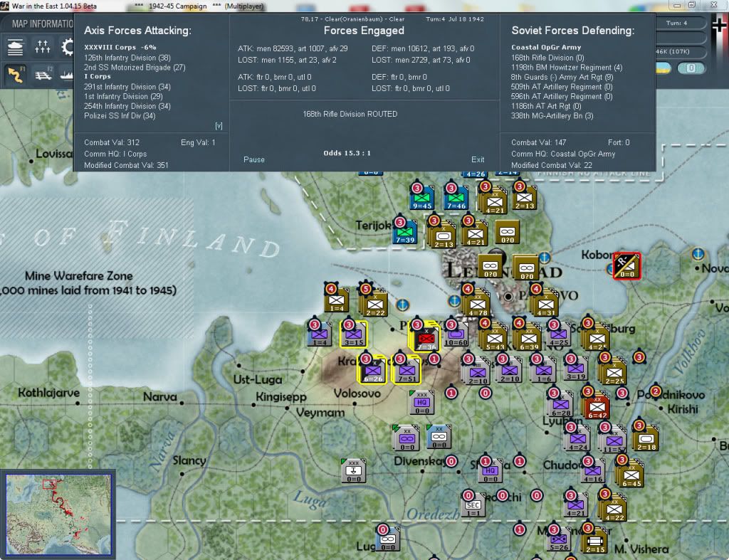
Task: Click the five-crosses icon in the toolbar
Action: click(42, 47)
